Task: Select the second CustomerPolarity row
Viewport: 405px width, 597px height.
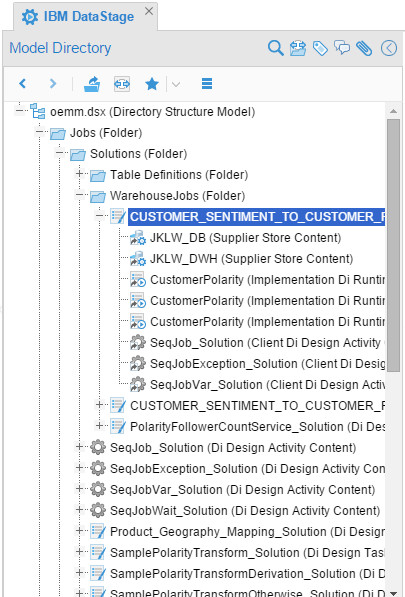Action: [x=268, y=300]
